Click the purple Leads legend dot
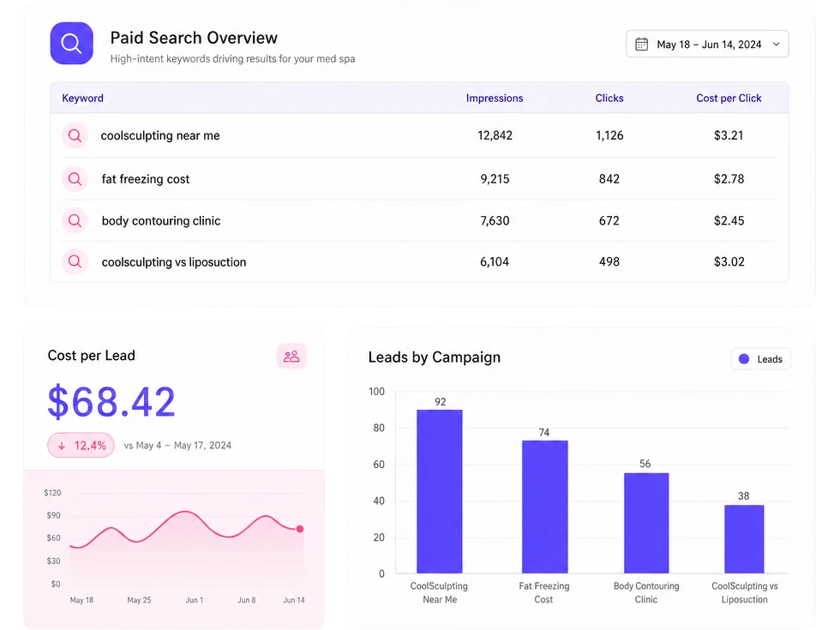This screenshot has height=630, width=840. 744,359
